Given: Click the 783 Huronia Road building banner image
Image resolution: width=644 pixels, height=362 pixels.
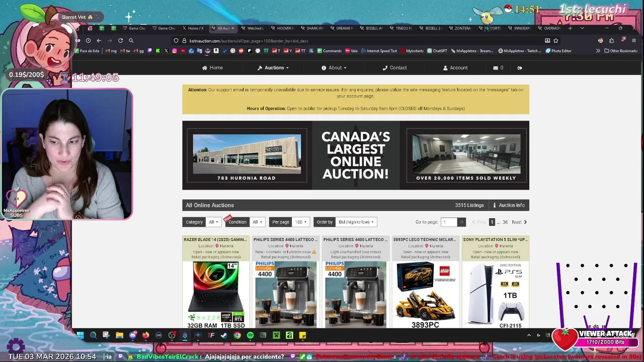Looking at the screenshot, I should [247, 155].
